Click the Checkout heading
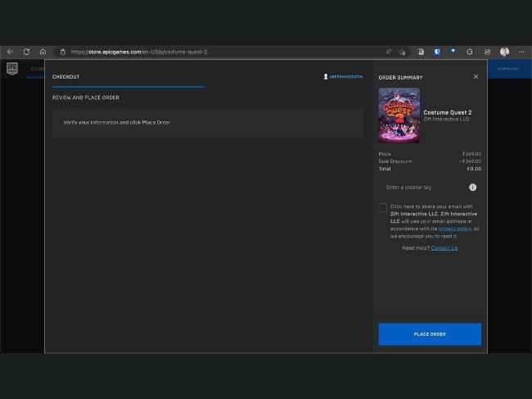The width and height of the screenshot is (532, 399). tap(65, 77)
